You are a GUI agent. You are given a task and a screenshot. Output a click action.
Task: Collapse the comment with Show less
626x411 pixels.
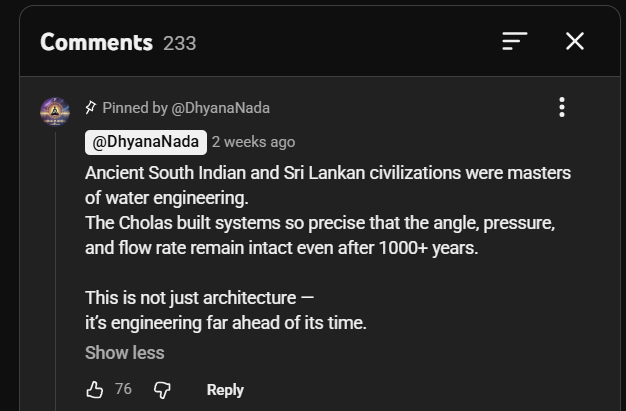[x=124, y=353]
